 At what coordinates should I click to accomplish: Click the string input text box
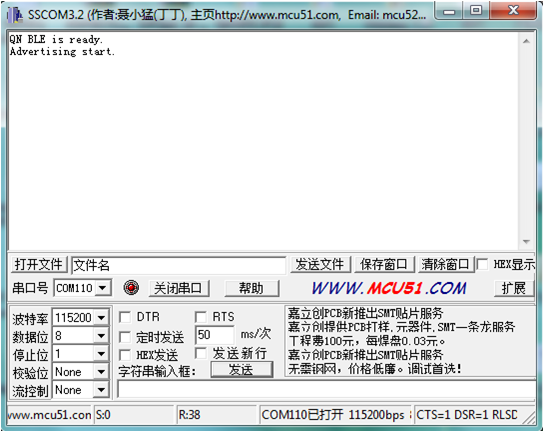point(326,389)
